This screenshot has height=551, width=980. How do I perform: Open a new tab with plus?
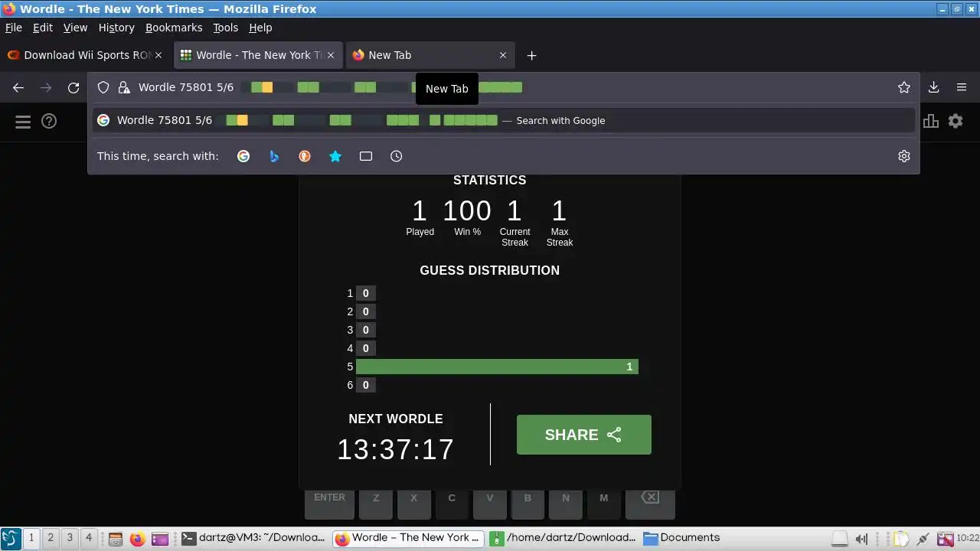pos(531,55)
